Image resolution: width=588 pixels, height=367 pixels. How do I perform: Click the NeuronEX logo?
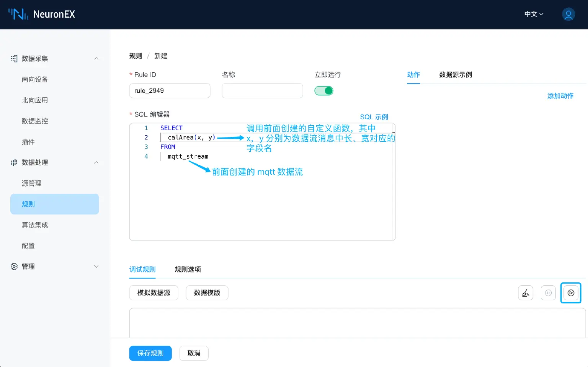[42, 14]
